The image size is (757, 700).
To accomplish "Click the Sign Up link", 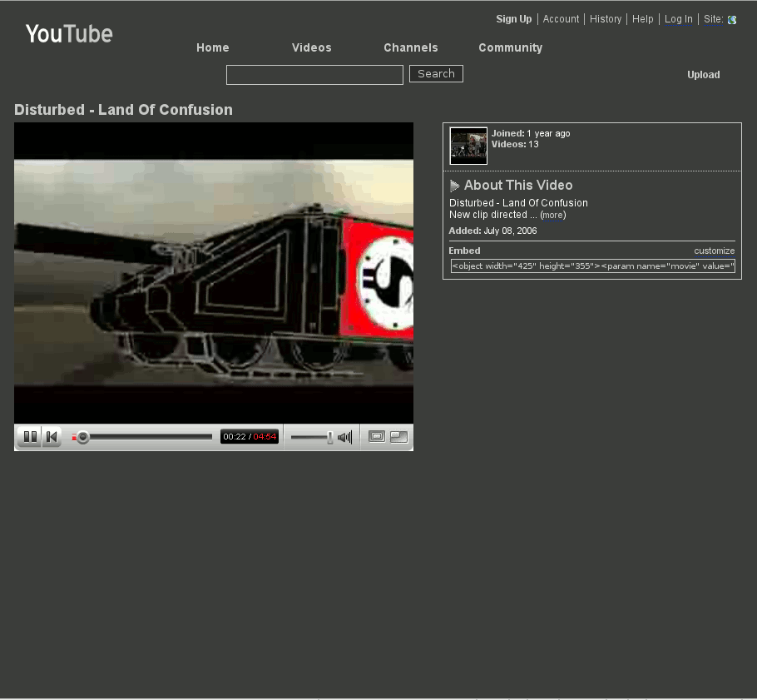I will coord(514,19).
